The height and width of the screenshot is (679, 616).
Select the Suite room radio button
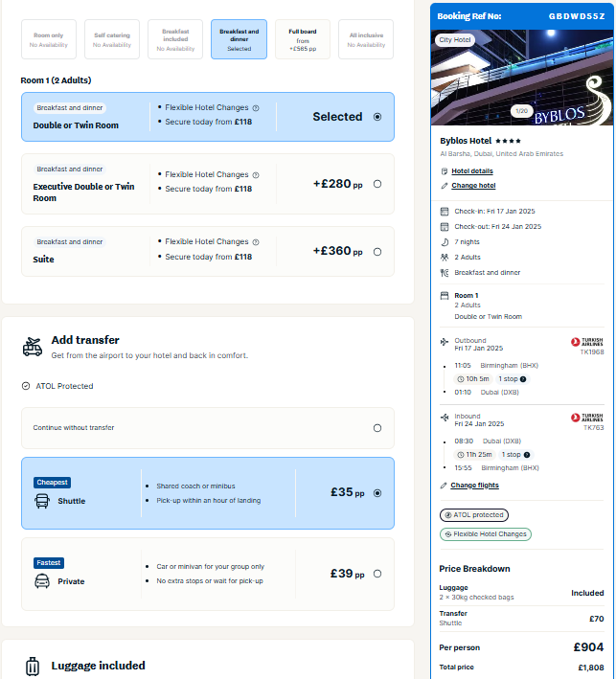(377, 252)
